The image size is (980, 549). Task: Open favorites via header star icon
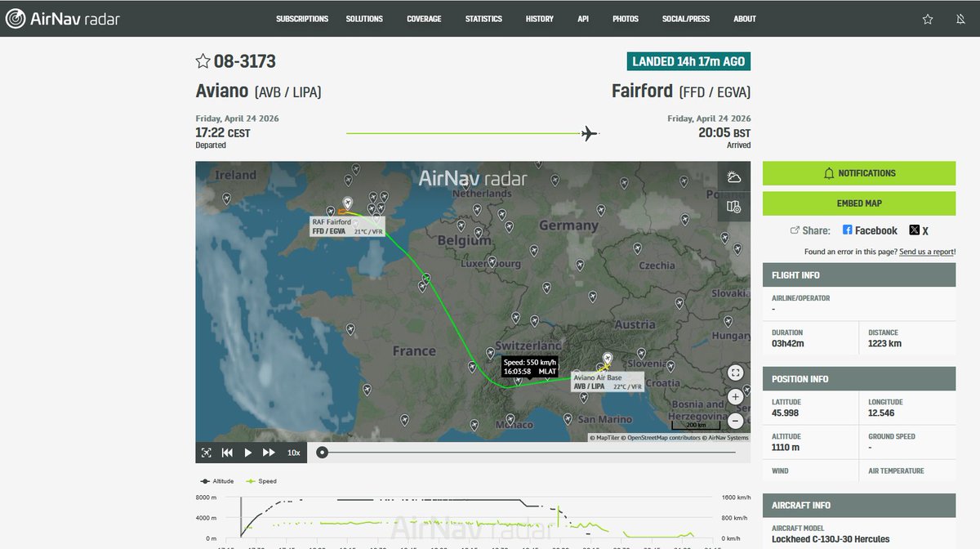coord(928,19)
